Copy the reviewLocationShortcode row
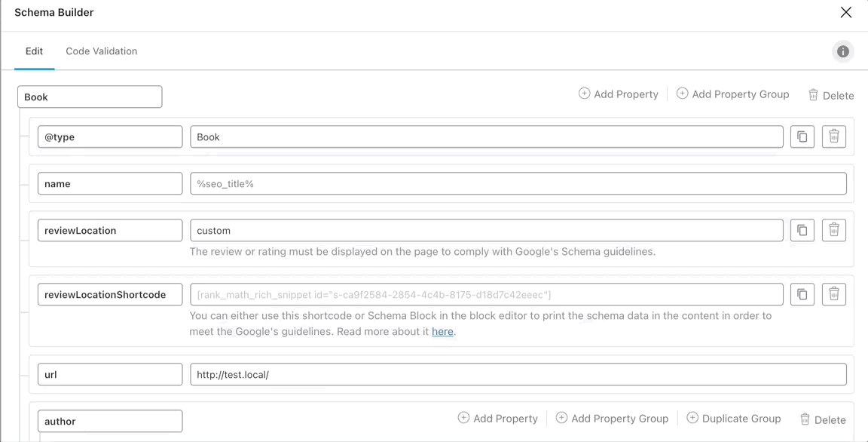The height and width of the screenshot is (442, 868). point(802,295)
